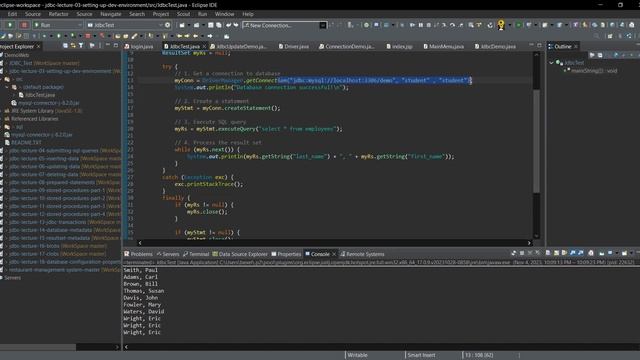Screen dimensions: 640x360
Task: Open the Search menu
Action: 137,14
